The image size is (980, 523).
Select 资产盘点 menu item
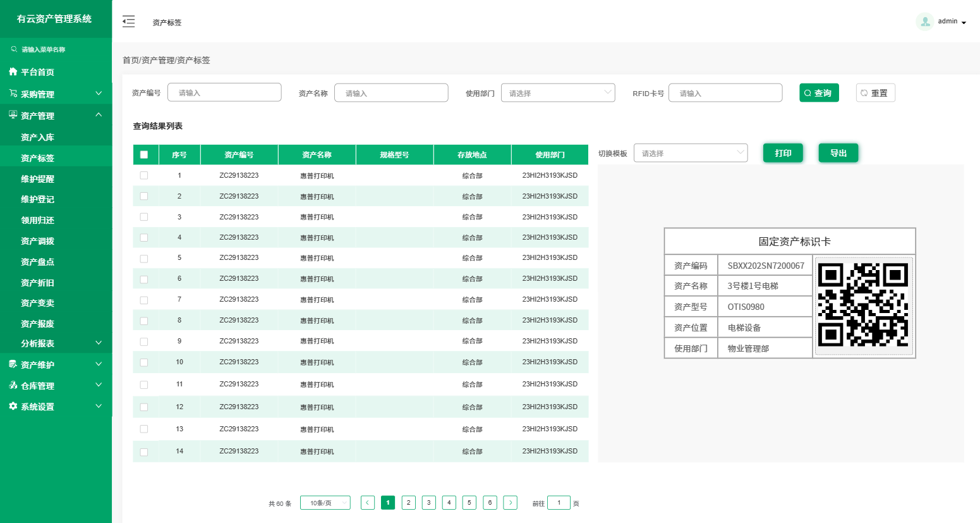click(x=37, y=262)
